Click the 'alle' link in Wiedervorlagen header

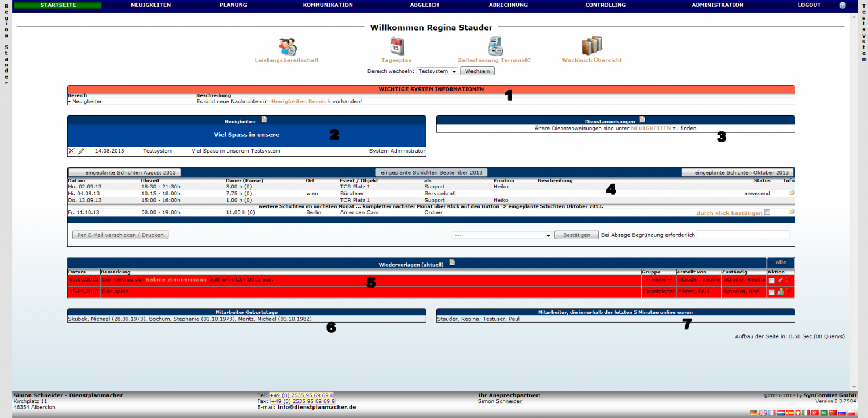coord(781,262)
